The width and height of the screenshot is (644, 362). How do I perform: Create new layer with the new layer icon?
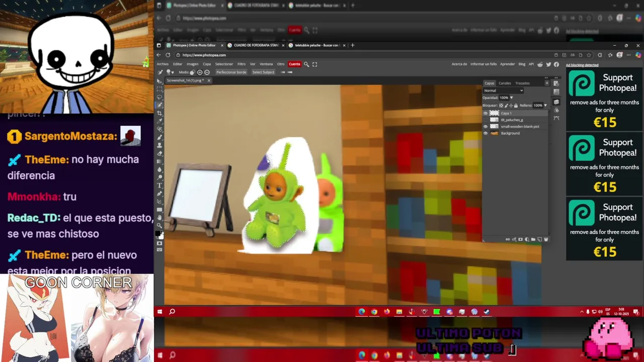(539, 239)
